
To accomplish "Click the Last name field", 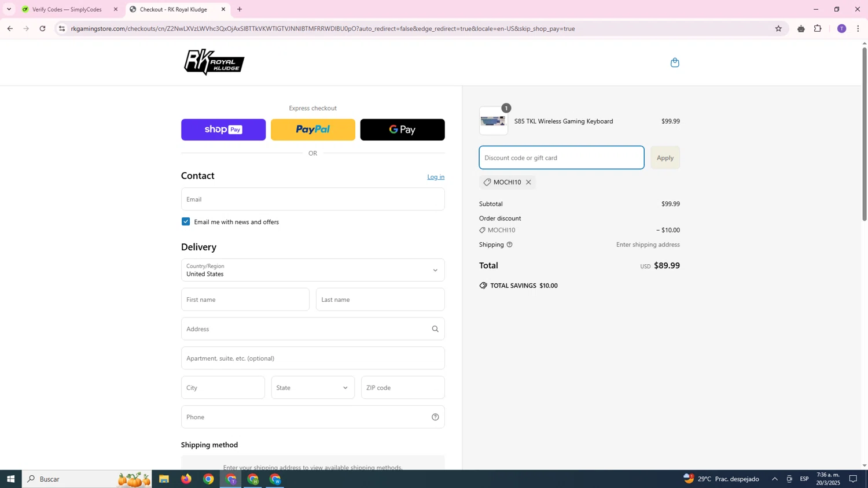I will coord(380,300).
